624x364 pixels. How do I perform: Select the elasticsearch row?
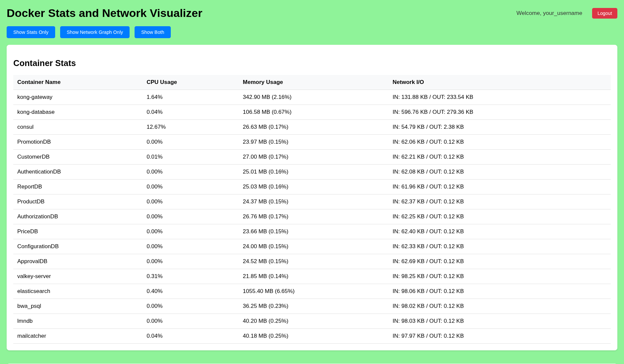[x=199, y=291]
